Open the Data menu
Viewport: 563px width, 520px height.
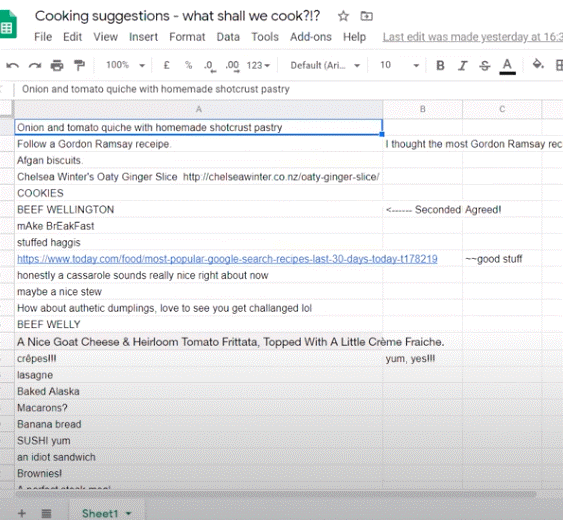pyautogui.click(x=228, y=37)
